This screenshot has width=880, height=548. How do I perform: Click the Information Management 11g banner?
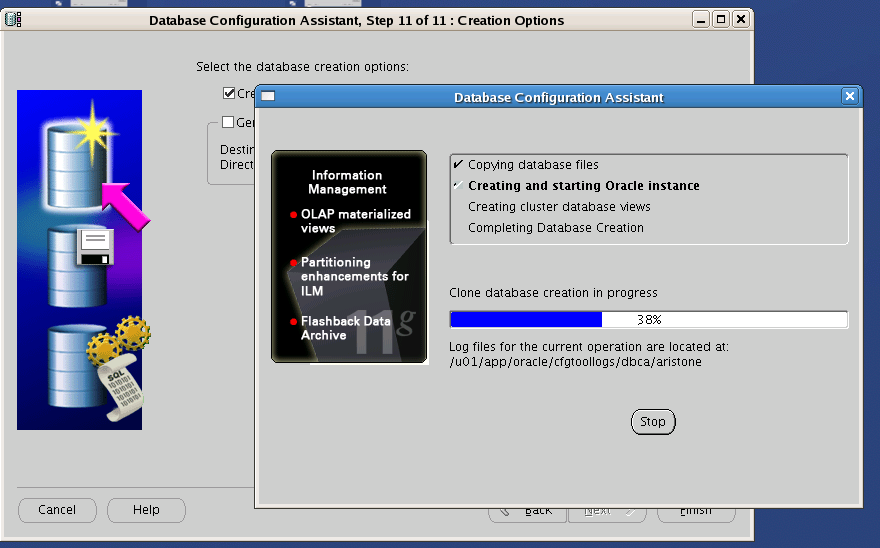[x=349, y=257]
